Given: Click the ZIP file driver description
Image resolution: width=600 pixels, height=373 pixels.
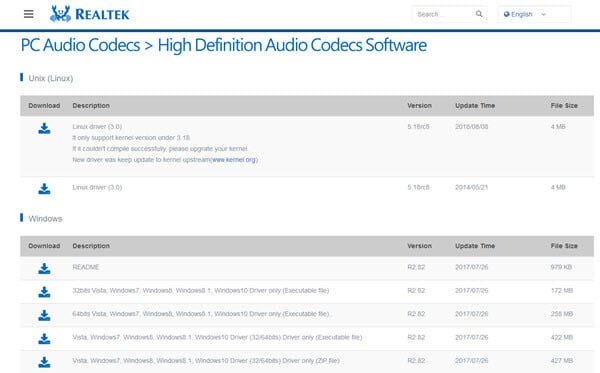Looking at the screenshot, I should [x=206, y=360].
